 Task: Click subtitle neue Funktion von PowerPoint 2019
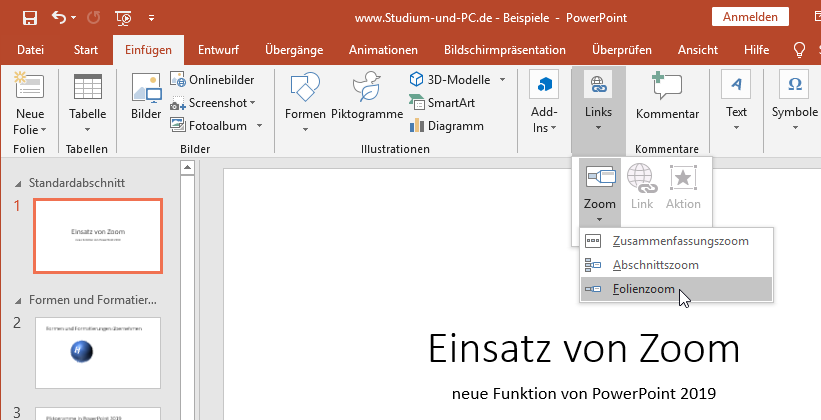pos(584,393)
